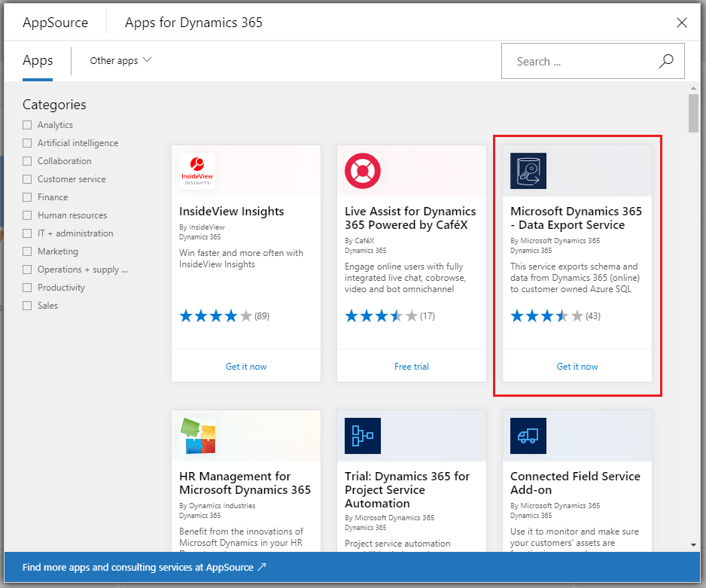706x588 pixels.
Task: Open the InsideView Insights title
Action: (231, 211)
